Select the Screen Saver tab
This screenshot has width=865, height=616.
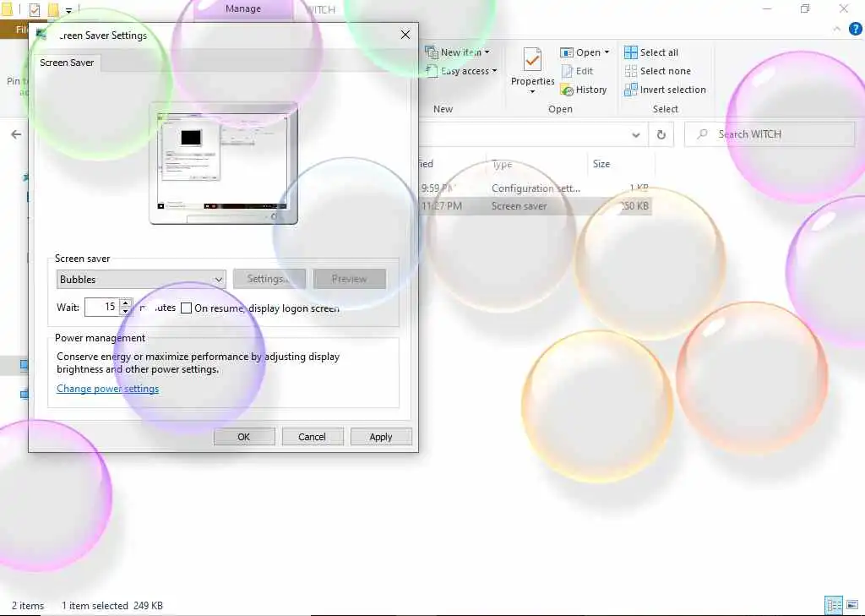click(67, 63)
